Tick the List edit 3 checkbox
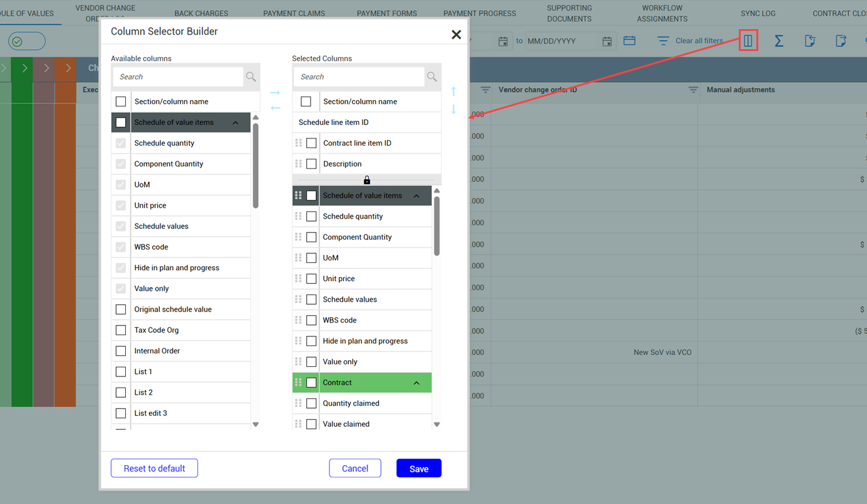This screenshot has height=504, width=867. pyautogui.click(x=121, y=413)
